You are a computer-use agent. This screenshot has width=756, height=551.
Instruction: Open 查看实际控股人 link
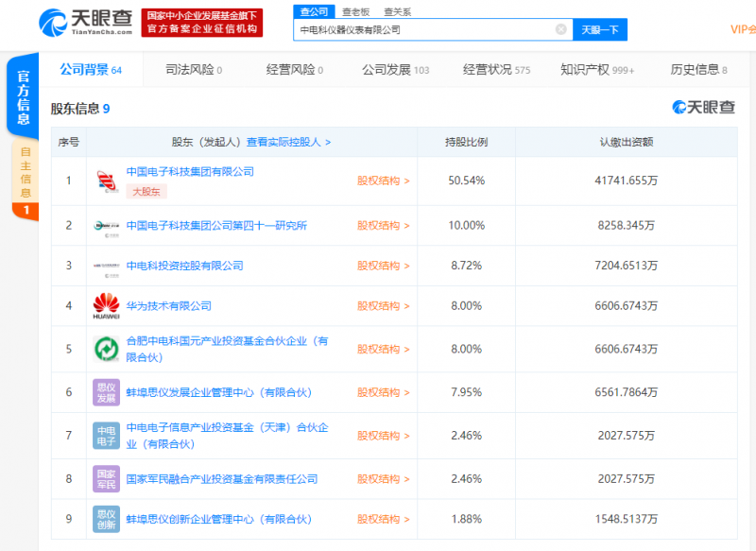click(288, 143)
